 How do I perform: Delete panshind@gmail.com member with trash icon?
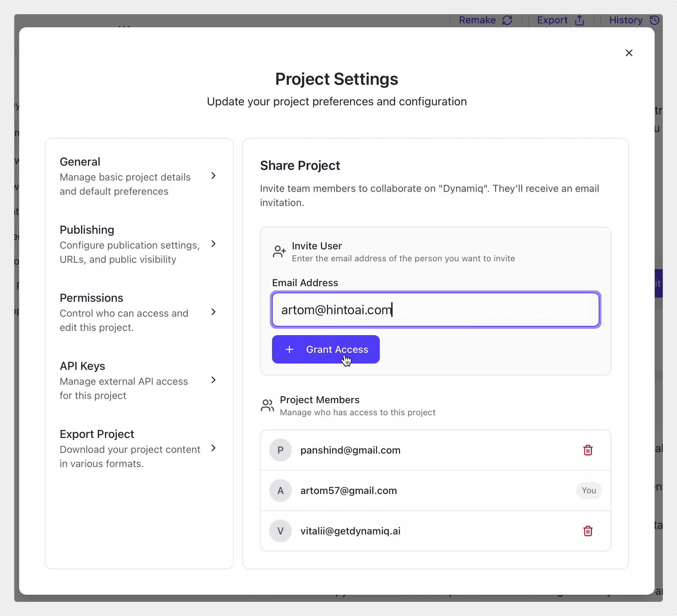click(588, 450)
